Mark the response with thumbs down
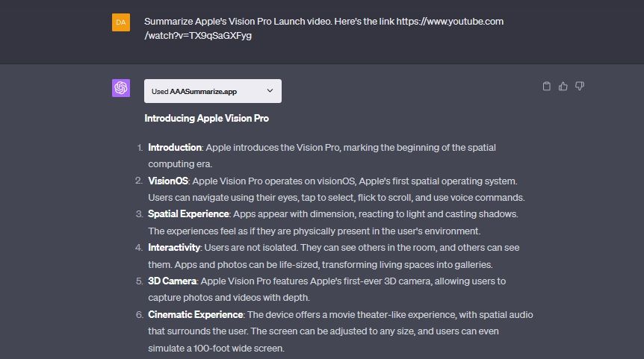 click(x=580, y=87)
